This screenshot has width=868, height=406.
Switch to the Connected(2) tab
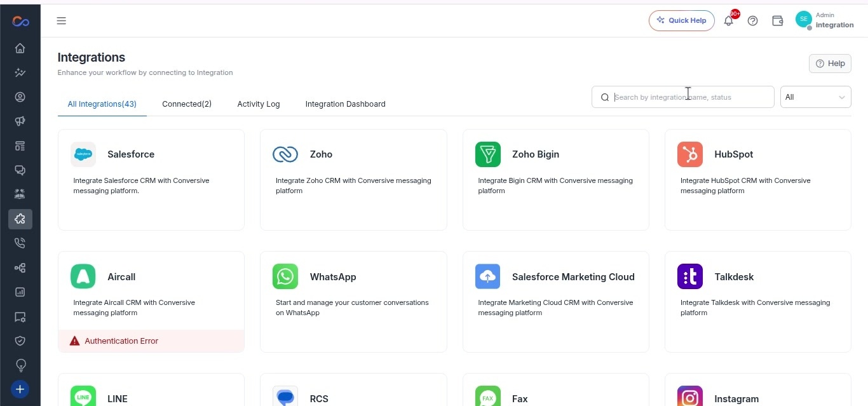click(x=187, y=104)
